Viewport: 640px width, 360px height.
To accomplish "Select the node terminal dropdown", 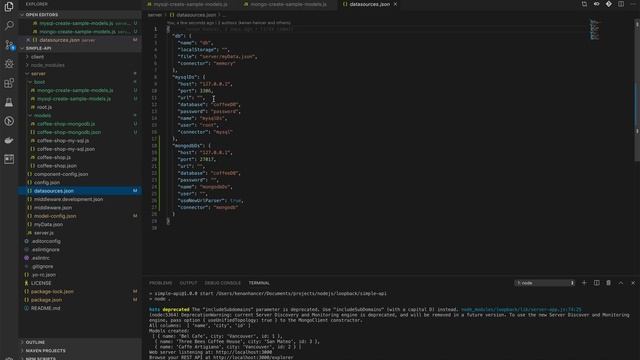I will pos(544,283).
